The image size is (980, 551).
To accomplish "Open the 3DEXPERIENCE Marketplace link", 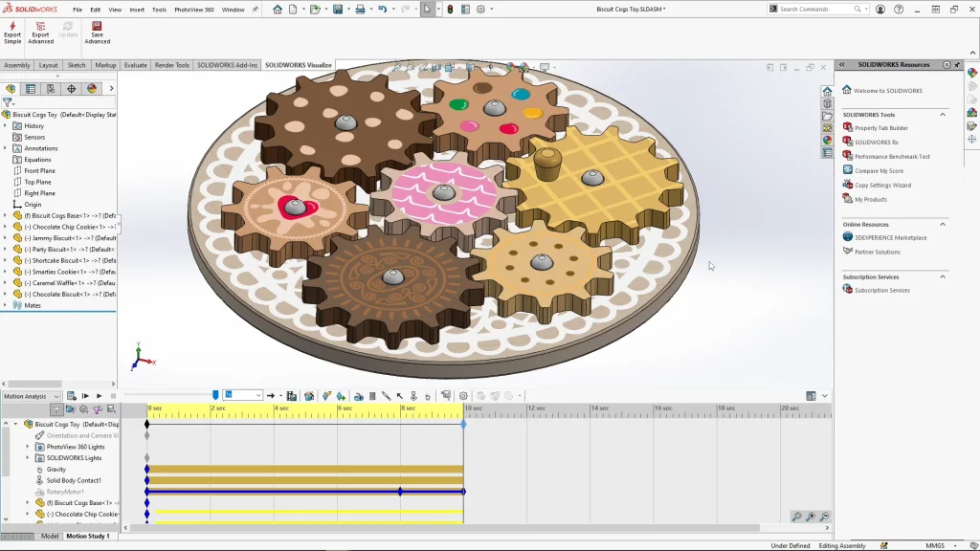I will pos(890,237).
